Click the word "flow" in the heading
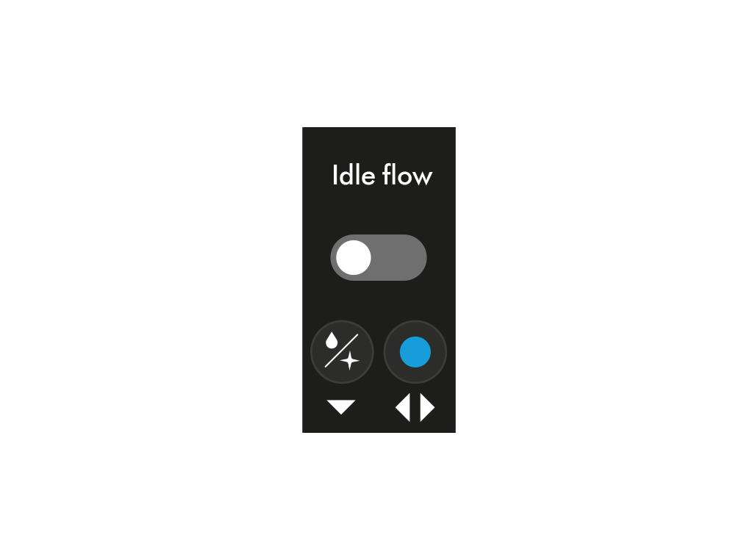 point(407,175)
